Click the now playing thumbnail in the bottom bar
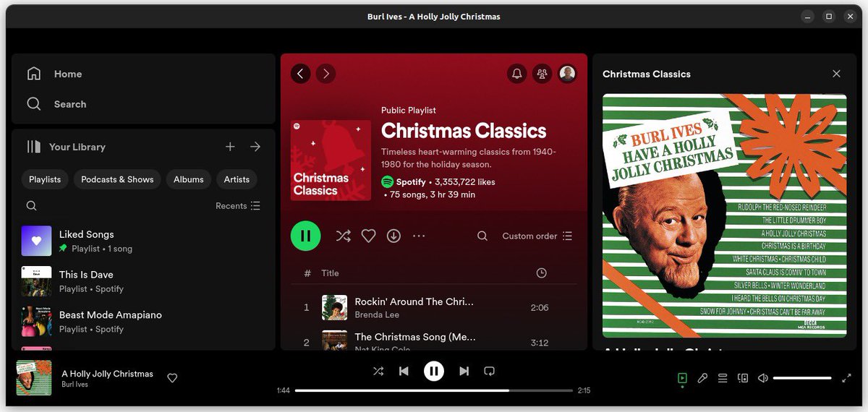The height and width of the screenshot is (412, 868). 34,378
